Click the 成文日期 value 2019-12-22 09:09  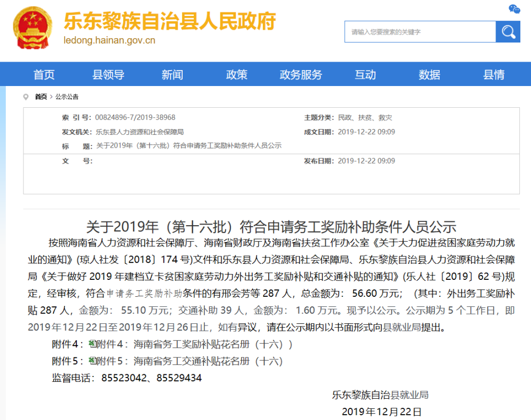click(x=366, y=132)
